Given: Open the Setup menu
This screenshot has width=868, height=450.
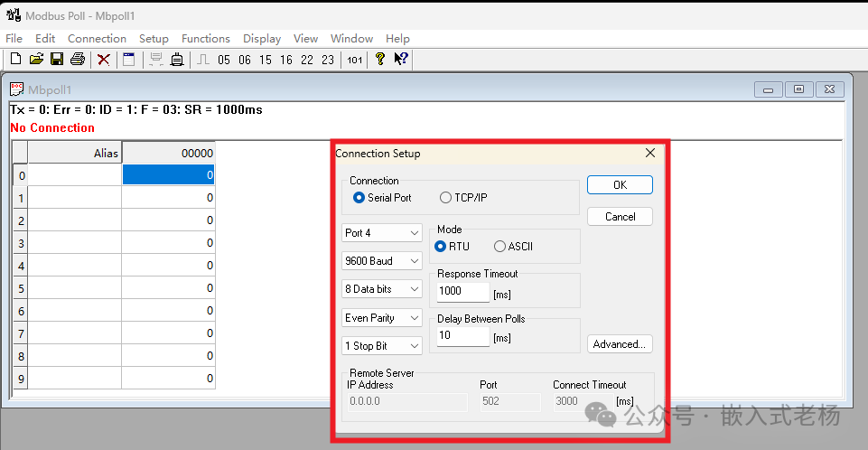Looking at the screenshot, I should 154,38.
